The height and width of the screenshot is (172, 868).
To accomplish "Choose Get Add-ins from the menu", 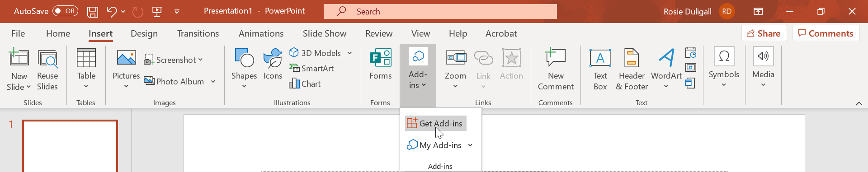I will (436, 123).
